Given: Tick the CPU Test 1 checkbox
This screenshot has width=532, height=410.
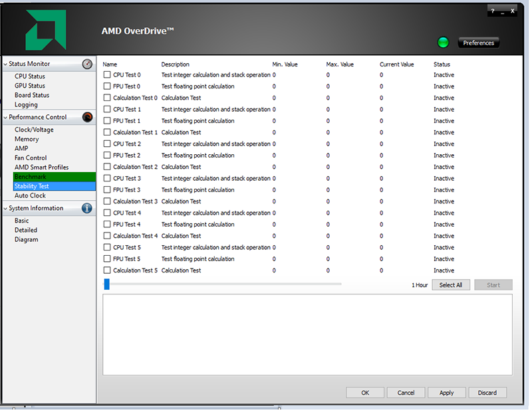Looking at the screenshot, I should (107, 109).
